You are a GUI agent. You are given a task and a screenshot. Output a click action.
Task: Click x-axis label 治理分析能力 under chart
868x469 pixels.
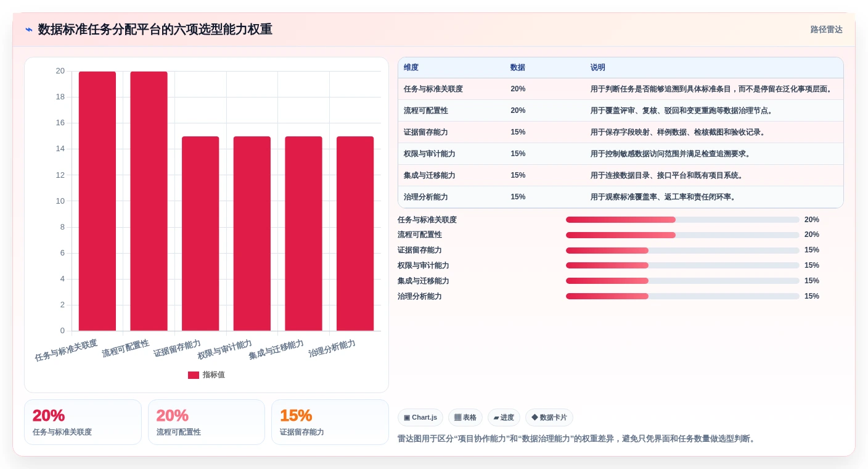[x=332, y=348]
